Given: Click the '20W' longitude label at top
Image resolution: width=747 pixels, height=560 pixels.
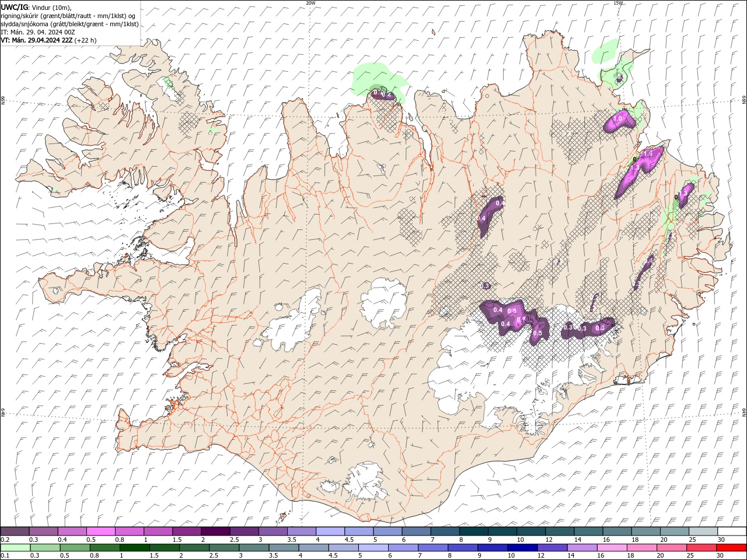Looking at the screenshot, I should [x=310, y=2].
